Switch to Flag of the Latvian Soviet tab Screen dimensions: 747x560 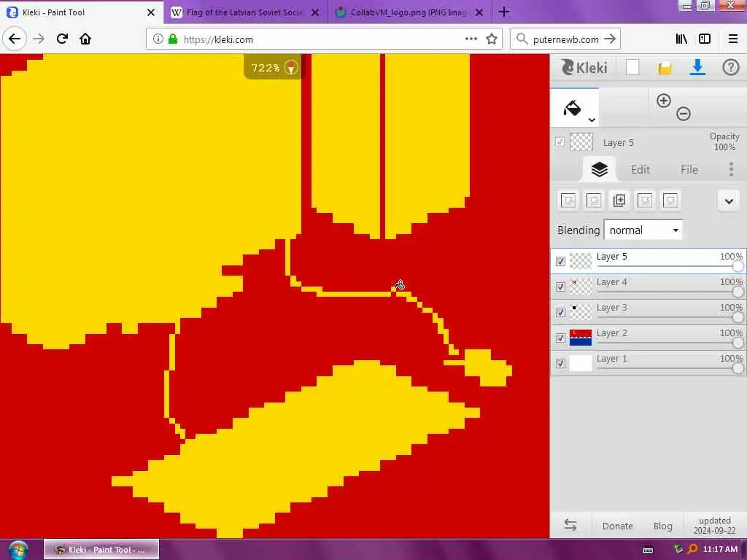245,12
